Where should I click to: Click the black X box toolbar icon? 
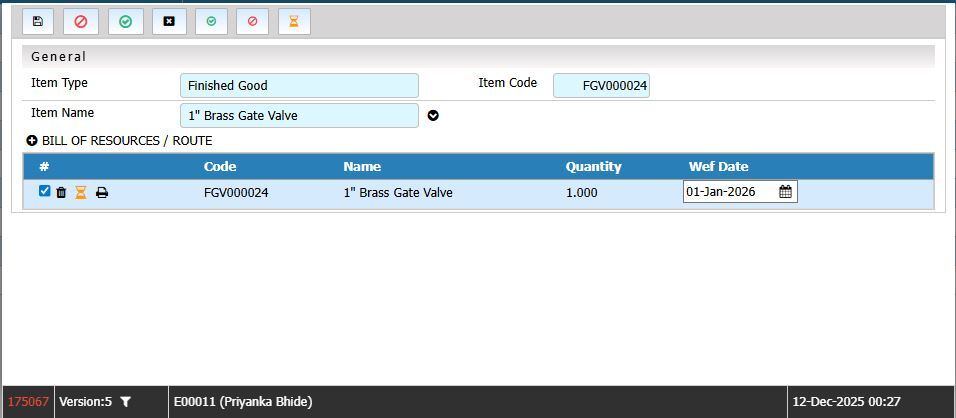(x=169, y=21)
